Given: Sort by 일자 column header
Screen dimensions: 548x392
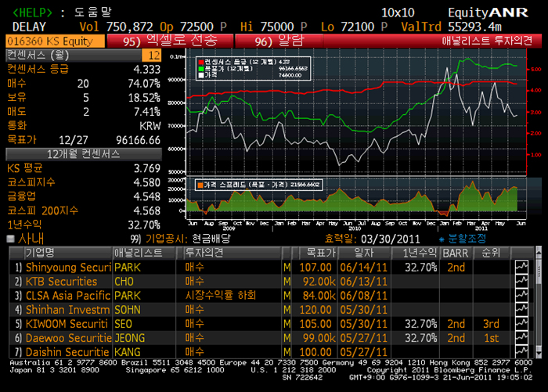Looking at the screenshot, I should 364,253.
